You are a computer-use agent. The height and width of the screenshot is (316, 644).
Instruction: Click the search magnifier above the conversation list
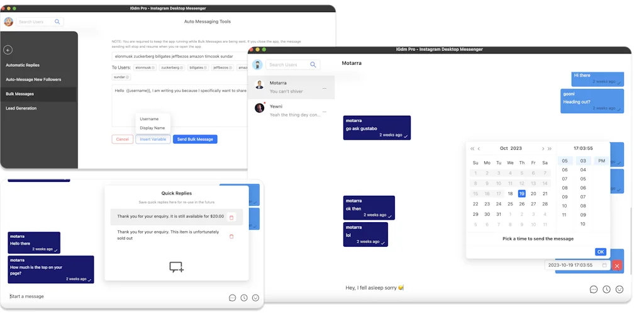click(x=313, y=64)
